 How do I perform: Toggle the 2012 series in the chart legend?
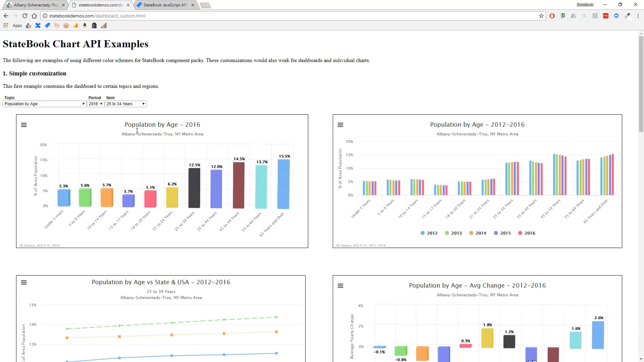click(x=429, y=233)
